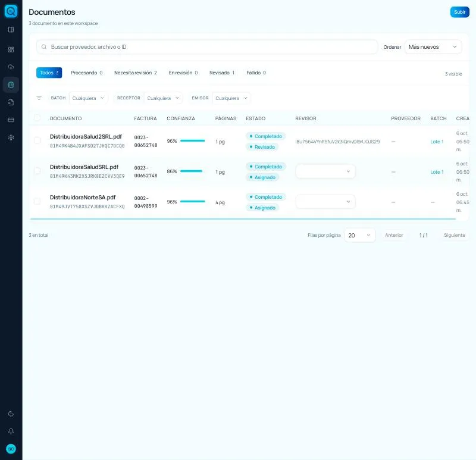Click the FACTURA column header

145,118
